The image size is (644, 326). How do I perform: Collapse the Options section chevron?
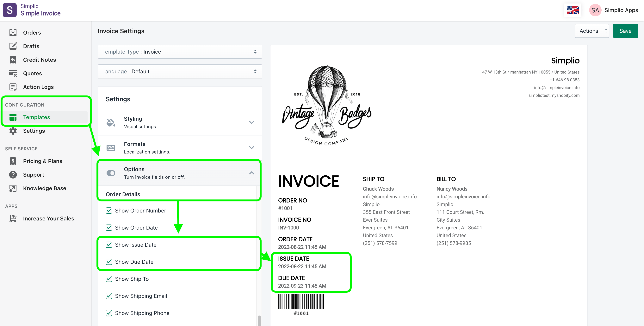[x=251, y=173]
